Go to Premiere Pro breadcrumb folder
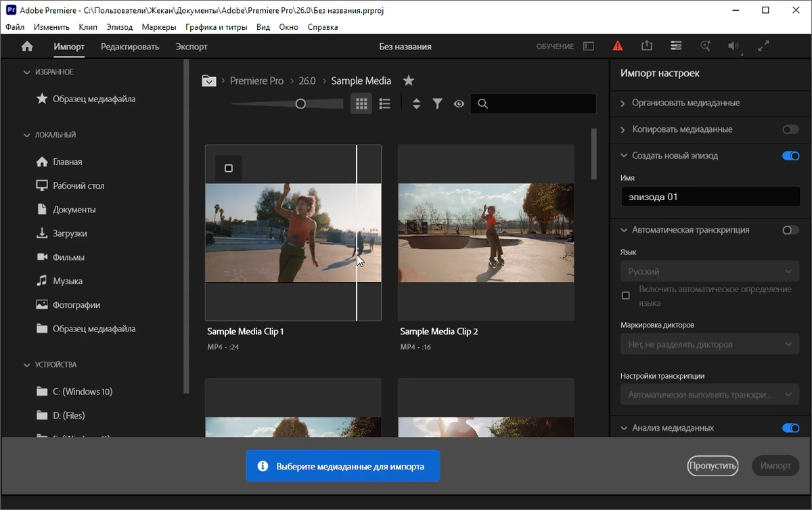This screenshot has width=812, height=510. pyautogui.click(x=256, y=80)
